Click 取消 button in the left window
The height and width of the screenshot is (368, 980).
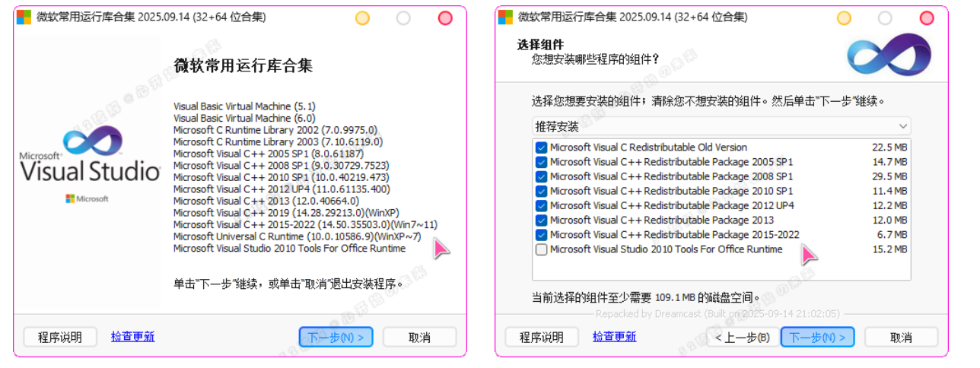click(x=419, y=337)
